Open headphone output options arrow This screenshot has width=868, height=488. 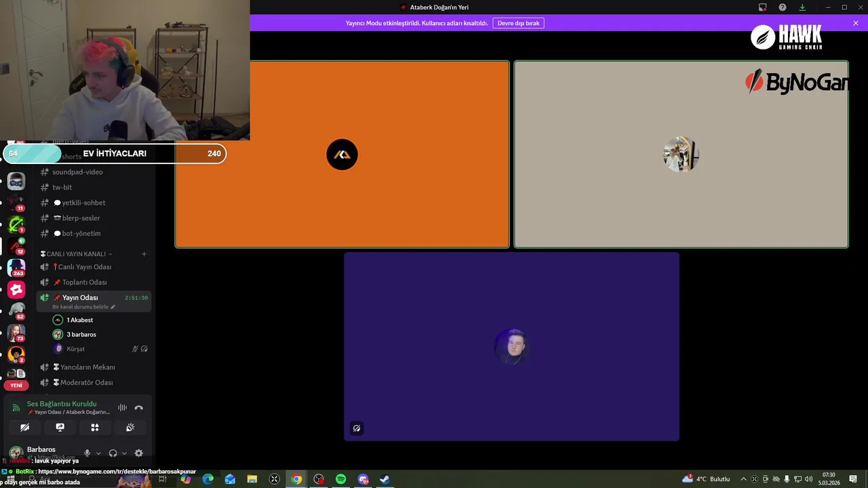124,453
